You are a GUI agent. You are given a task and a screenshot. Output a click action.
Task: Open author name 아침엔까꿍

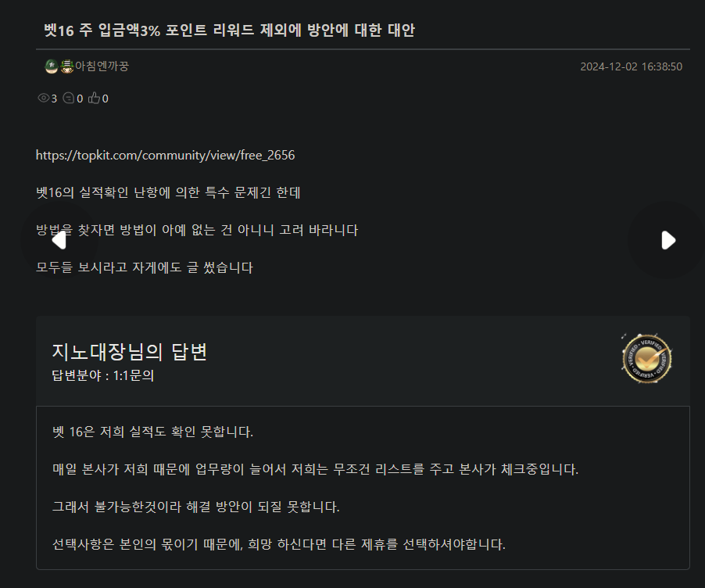coord(102,66)
